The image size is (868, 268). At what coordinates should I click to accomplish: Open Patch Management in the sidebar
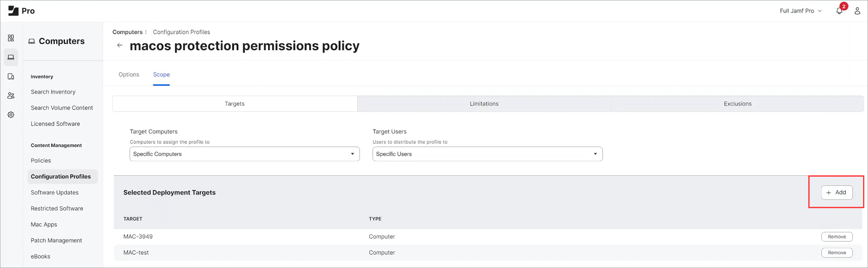coord(56,240)
